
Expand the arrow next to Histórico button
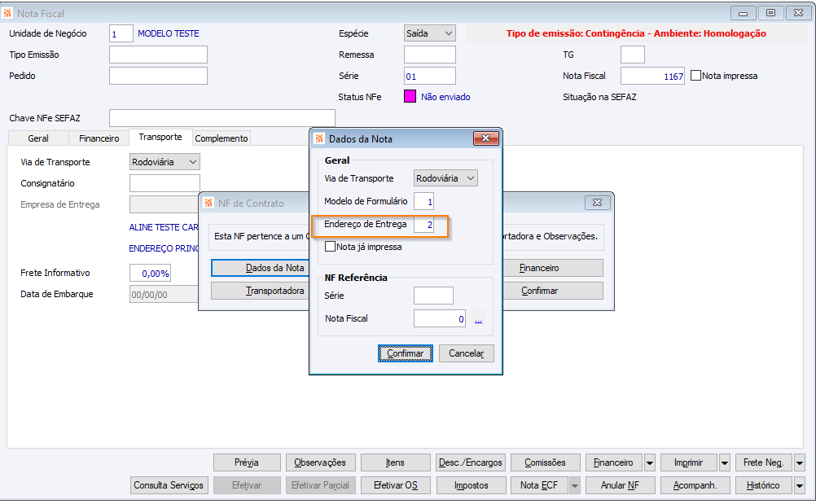(x=800, y=485)
